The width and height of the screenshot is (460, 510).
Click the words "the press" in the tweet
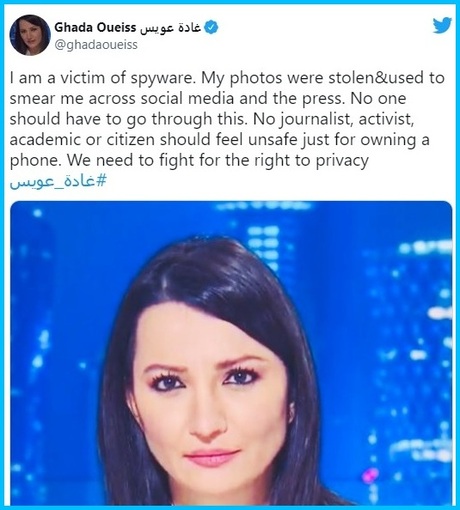tap(308, 99)
